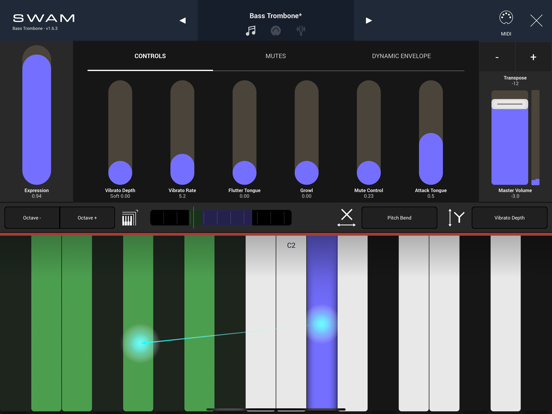Open MIDI settings icon
Viewport: 552px width, 414px height.
[506, 18]
